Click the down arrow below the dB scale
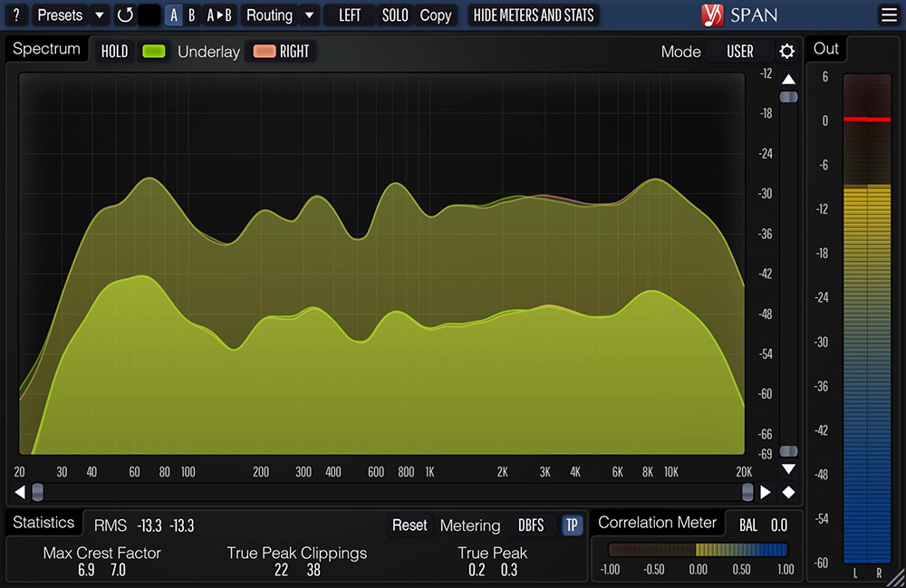The width and height of the screenshot is (906, 588). pyautogui.click(x=788, y=469)
